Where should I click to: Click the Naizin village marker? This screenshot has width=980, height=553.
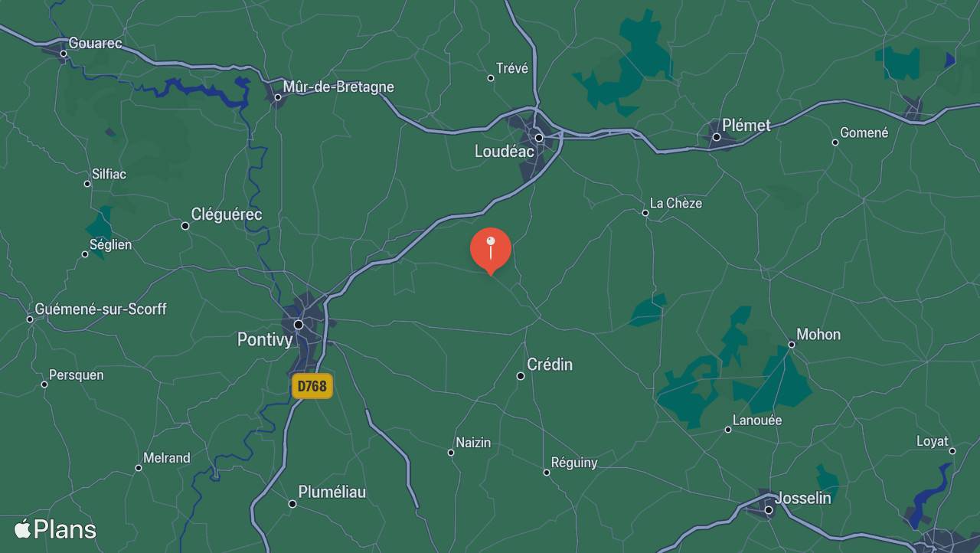pyautogui.click(x=451, y=453)
